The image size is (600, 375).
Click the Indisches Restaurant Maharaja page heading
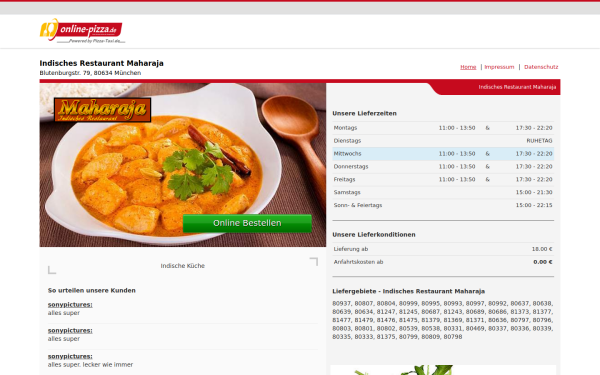click(x=101, y=63)
